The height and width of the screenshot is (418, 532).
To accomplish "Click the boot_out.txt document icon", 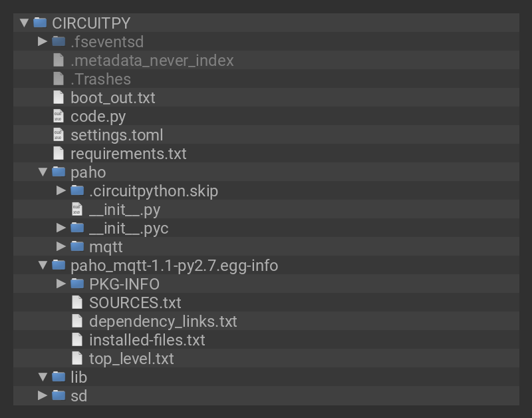I will pos(59,97).
